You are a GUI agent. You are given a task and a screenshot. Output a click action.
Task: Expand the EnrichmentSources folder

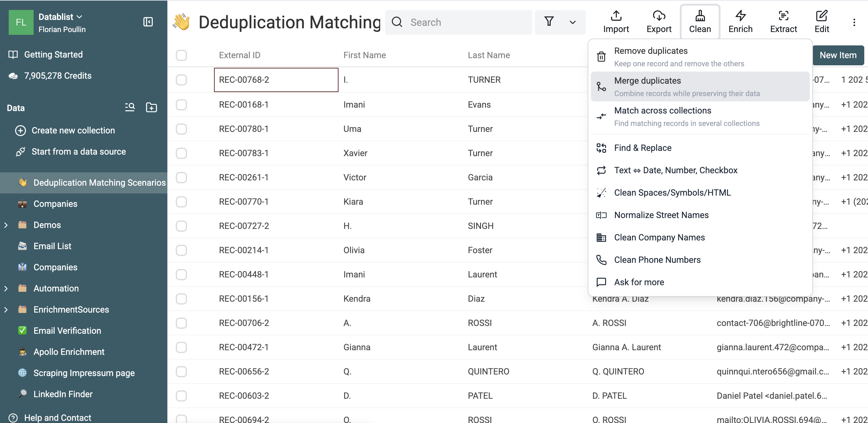coord(6,309)
